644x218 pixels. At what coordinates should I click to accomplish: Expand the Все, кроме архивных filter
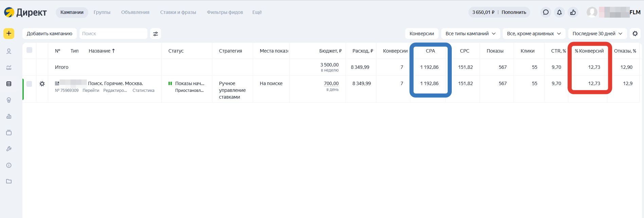pos(534,34)
